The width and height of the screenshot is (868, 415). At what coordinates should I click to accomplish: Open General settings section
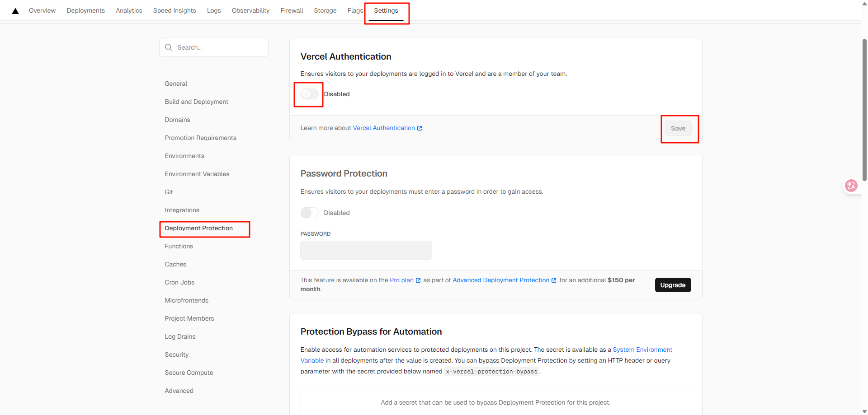point(176,84)
